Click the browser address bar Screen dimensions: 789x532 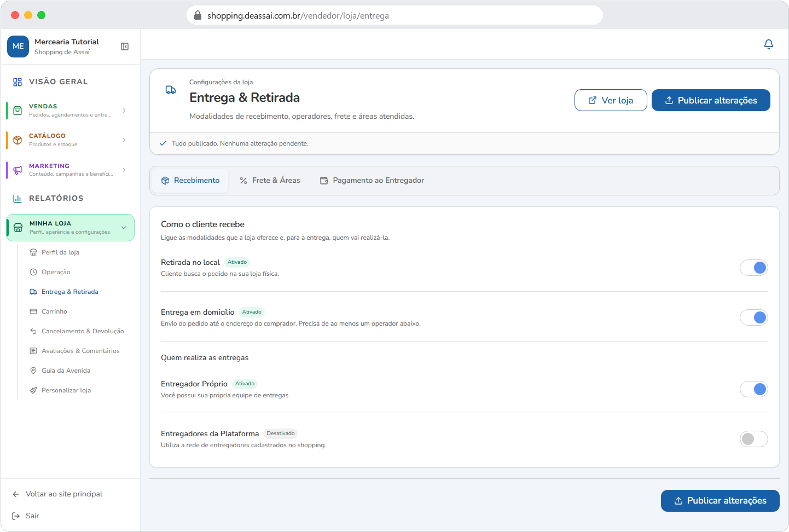pos(395,15)
